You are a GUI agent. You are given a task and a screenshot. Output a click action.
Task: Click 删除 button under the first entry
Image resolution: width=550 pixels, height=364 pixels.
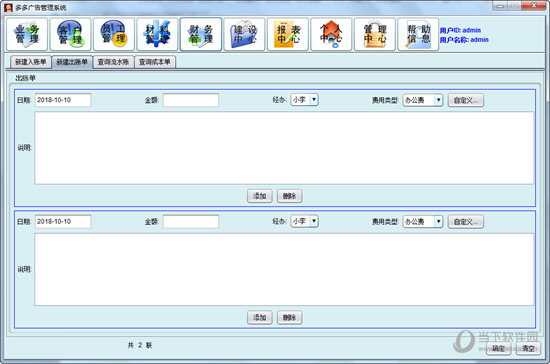pos(289,196)
